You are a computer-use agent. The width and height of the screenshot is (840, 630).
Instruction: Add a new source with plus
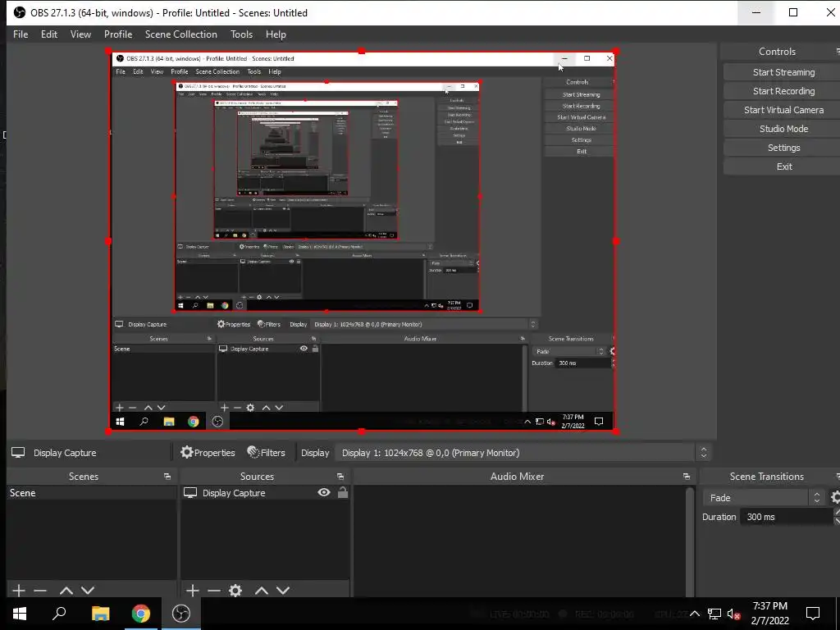[192, 591]
